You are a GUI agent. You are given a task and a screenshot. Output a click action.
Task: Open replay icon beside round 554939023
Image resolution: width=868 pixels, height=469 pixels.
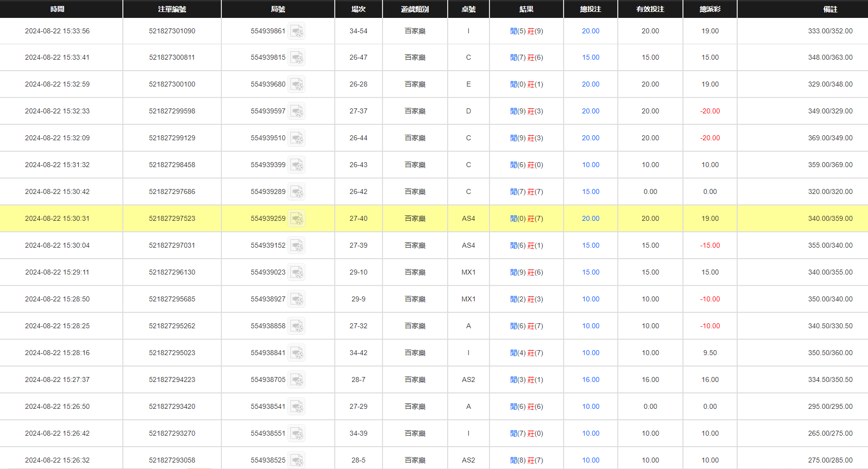coord(297,273)
